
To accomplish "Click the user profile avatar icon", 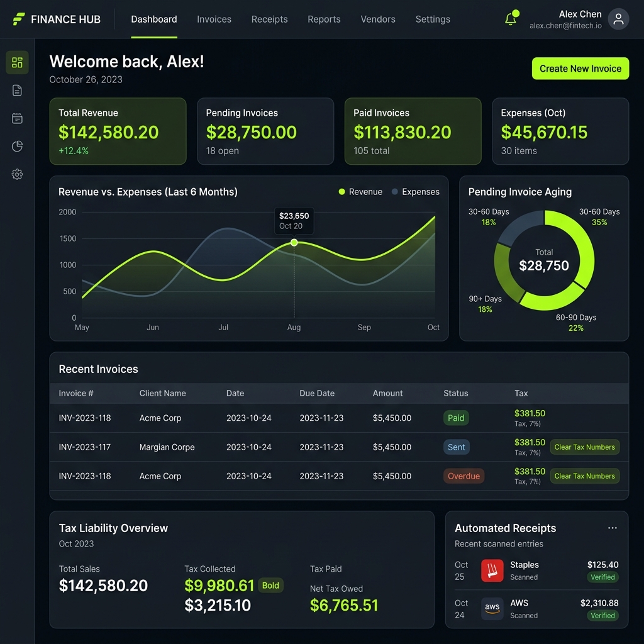I will tap(618, 19).
